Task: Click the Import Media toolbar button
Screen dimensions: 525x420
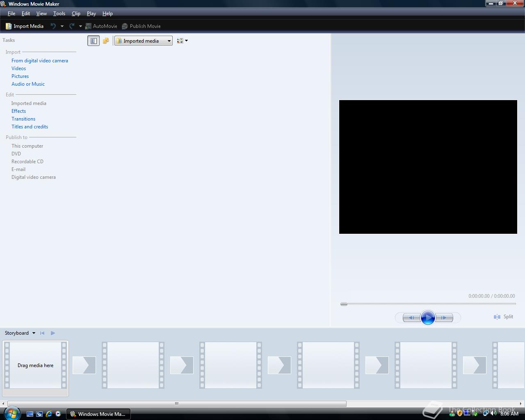Action: pyautogui.click(x=25, y=26)
